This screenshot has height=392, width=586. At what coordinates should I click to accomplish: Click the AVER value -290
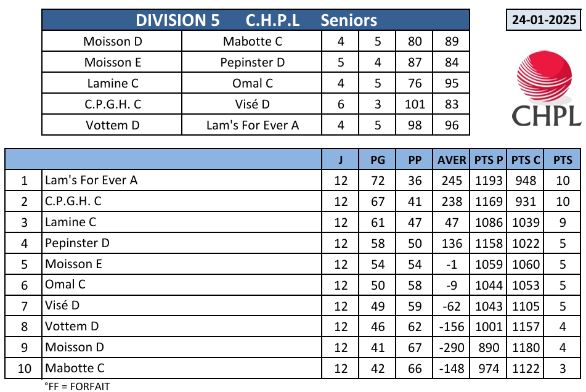coord(452,347)
